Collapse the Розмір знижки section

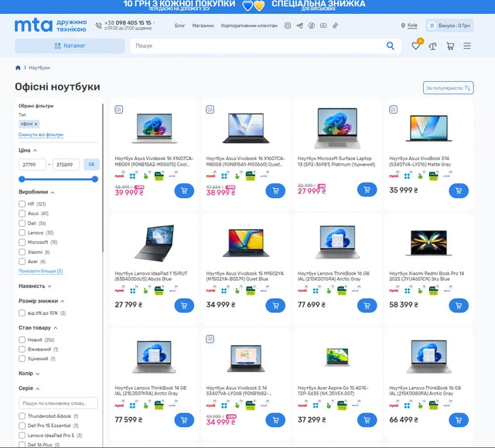click(41, 301)
